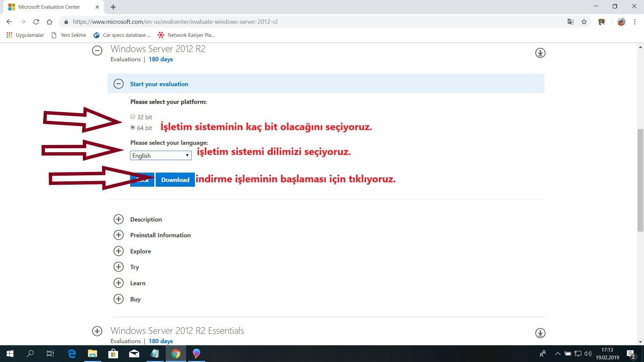Open the Action Center notifications icon
This screenshot has height=362, width=644.
[x=631, y=354]
